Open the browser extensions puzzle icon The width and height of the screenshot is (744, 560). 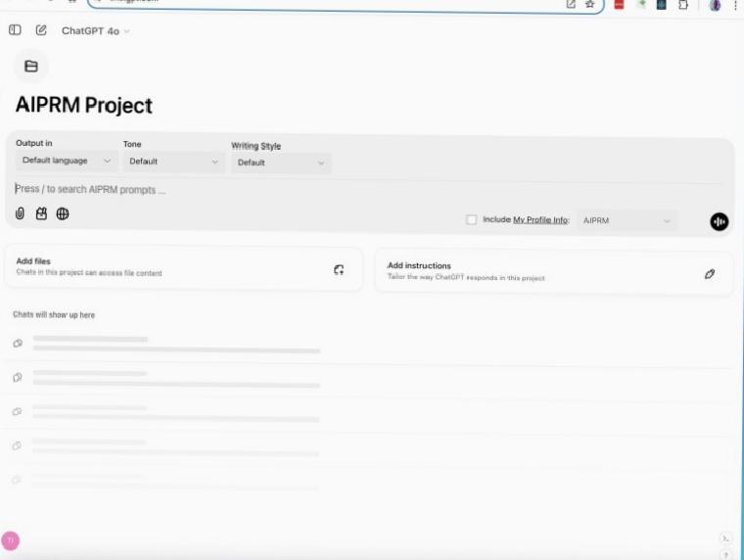point(683,5)
